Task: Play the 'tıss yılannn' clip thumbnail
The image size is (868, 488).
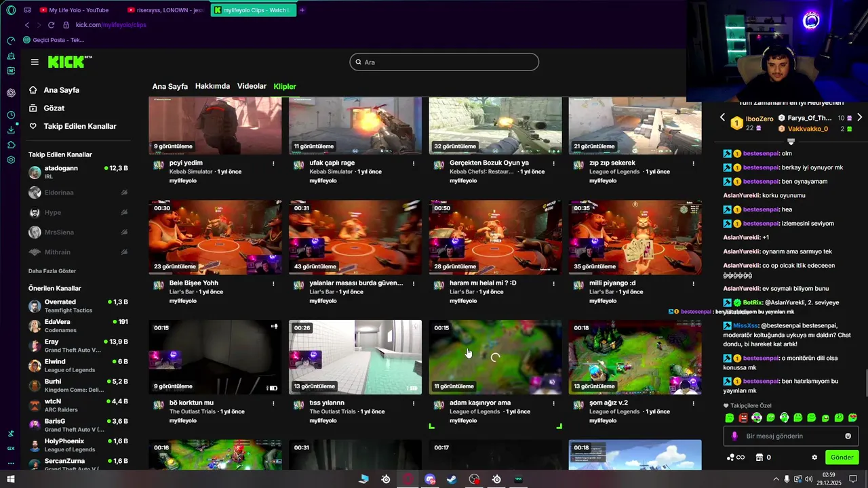Action: tap(355, 357)
